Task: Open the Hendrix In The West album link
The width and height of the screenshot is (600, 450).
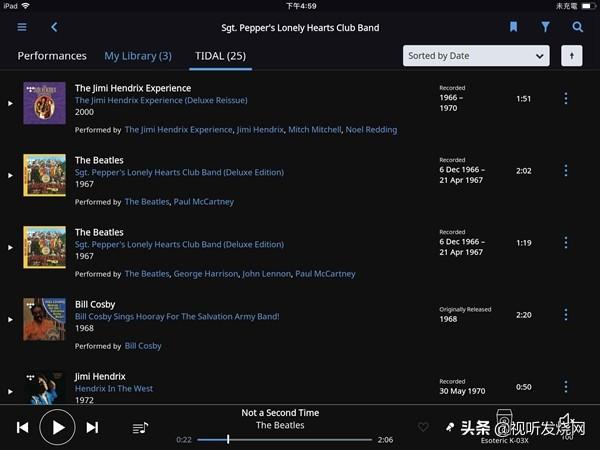Action: click(114, 388)
